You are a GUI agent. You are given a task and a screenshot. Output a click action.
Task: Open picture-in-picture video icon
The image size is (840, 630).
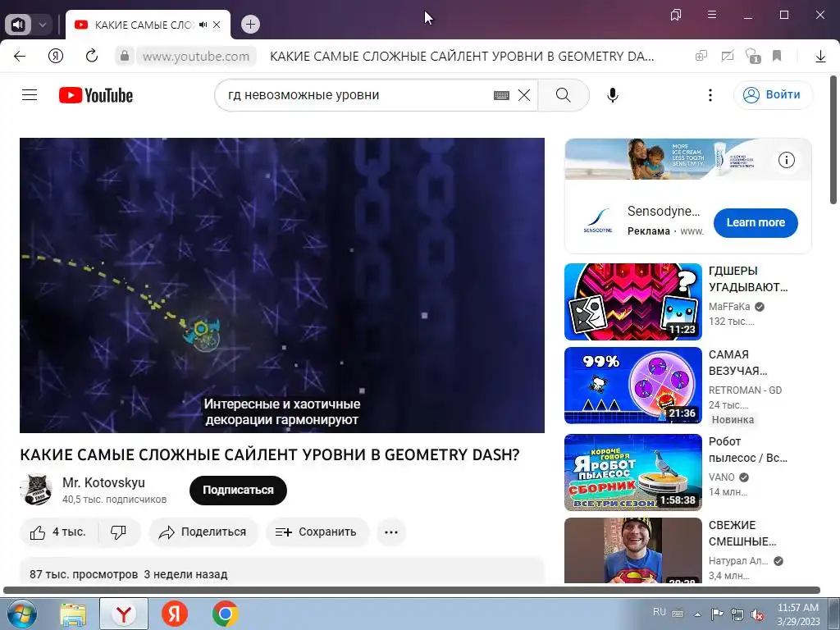[701, 56]
